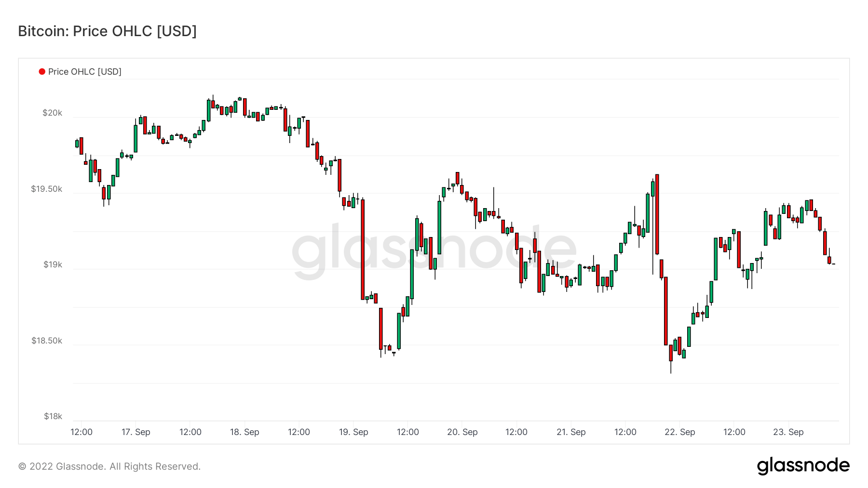Click the 12:00 label before 17. Sep
The height and width of the screenshot is (488, 868).
(81, 432)
